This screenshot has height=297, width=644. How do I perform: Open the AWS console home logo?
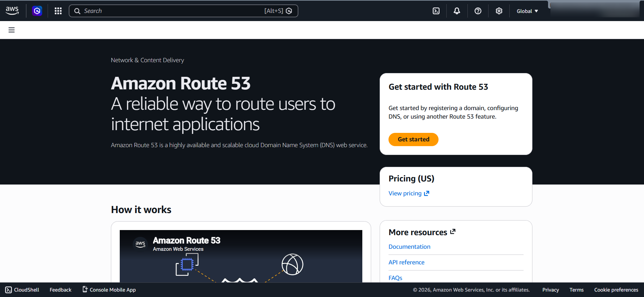pos(12,11)
